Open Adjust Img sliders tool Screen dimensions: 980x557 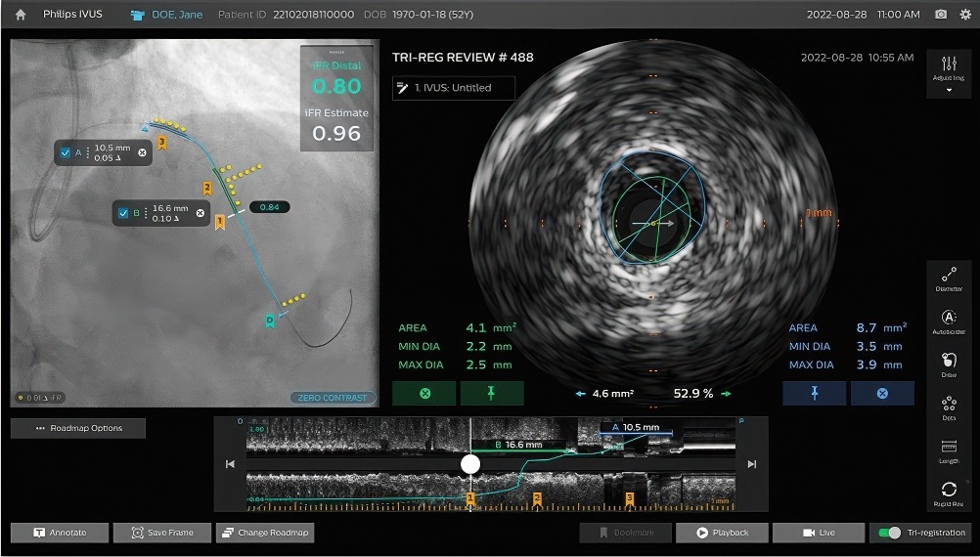pos(949,67)
